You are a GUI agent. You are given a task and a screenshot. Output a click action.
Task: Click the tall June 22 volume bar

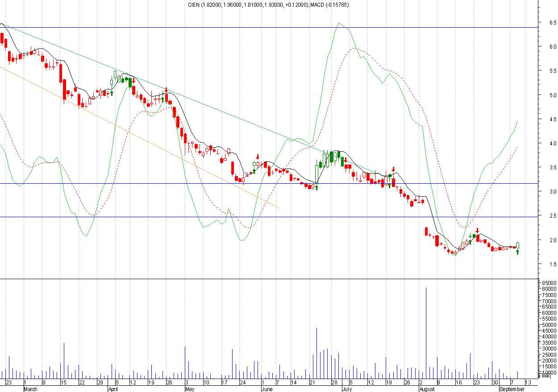(316, 353)
